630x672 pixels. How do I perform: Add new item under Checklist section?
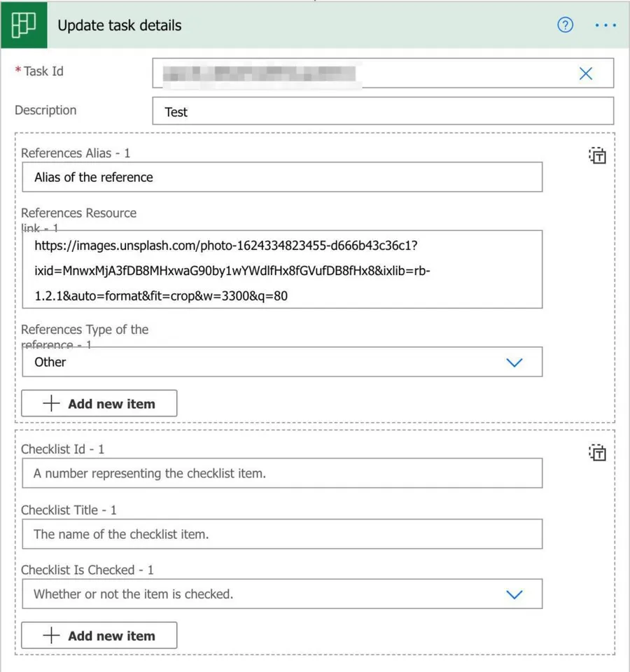tap(99, 636)
